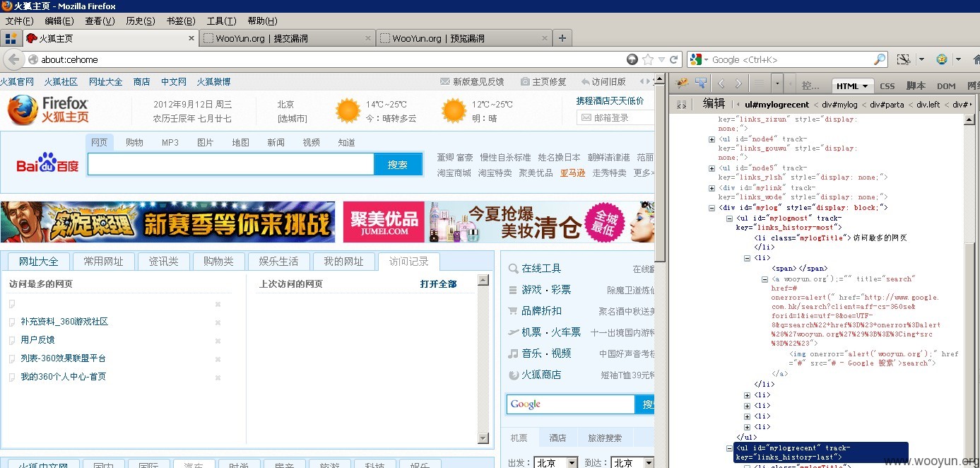Viewport: 980px width, 468px height.
Task: Click the Firebug bug icon
Action: 683,84
